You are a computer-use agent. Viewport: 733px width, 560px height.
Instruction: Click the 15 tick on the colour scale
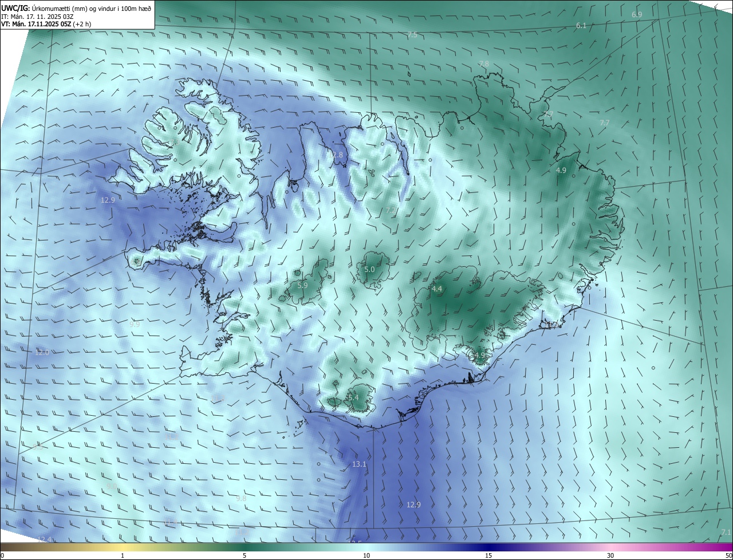point(488,555)
